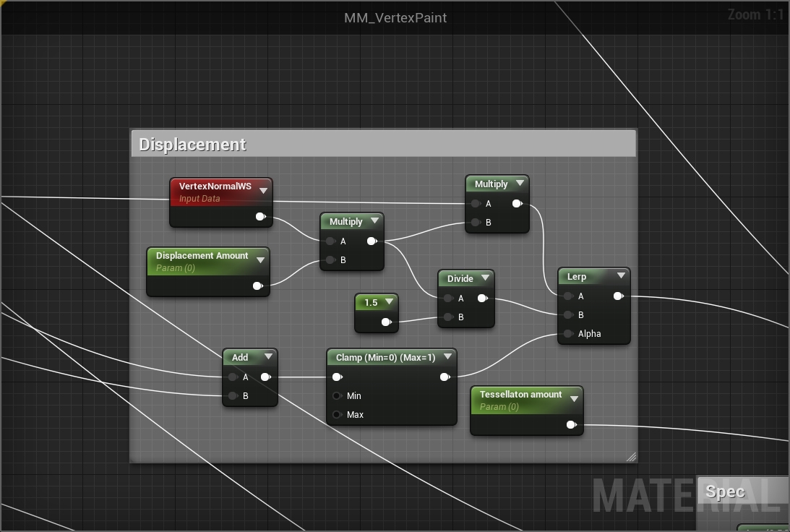Screen dimensions: 790x532
Task: Click the Lerp node output pin
Action: pyautogui.click(x=618, y=296)
